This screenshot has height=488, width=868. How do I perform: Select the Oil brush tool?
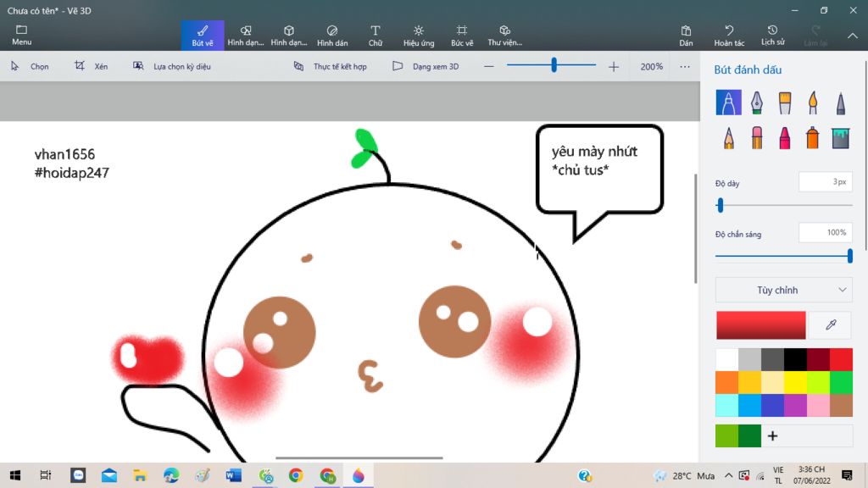785,103
